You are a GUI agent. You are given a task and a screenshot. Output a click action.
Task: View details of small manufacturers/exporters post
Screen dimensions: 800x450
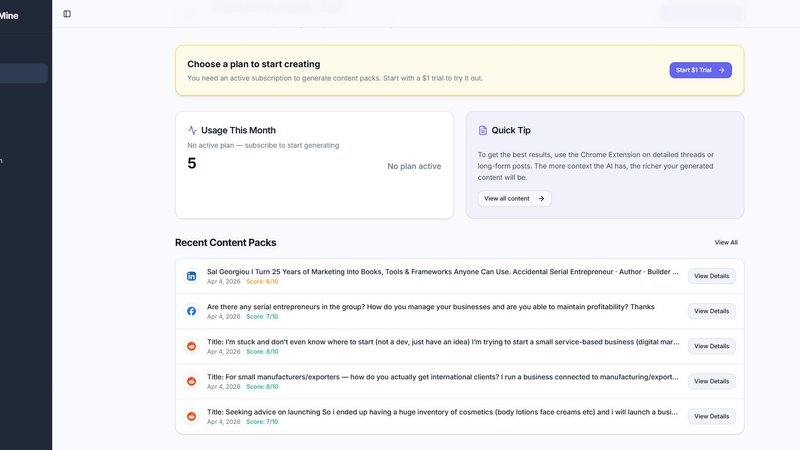point(711,381)
